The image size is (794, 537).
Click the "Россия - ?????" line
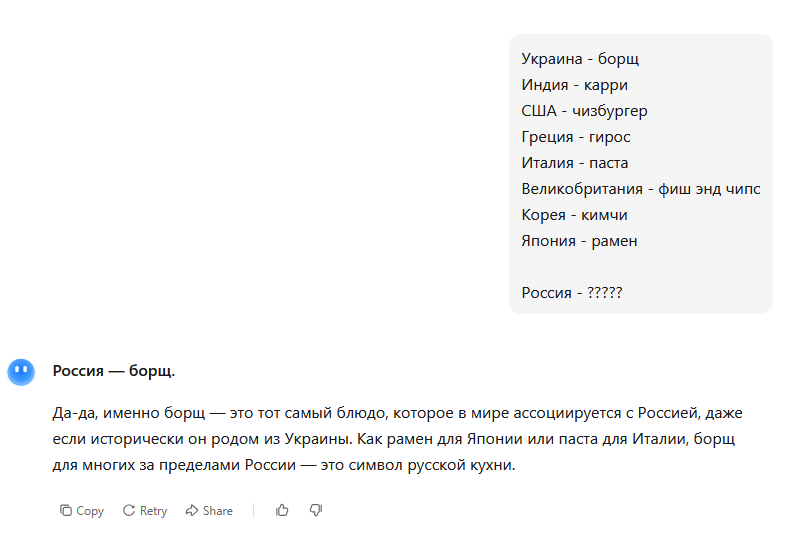pos(571,293)
